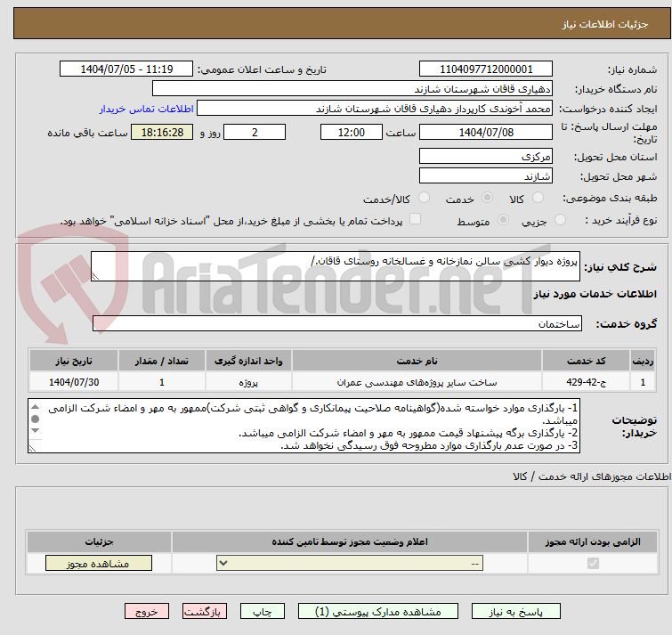The image size is (672, 635).
Task: Click the remaining days field showing 2
Action: (255, 132)
